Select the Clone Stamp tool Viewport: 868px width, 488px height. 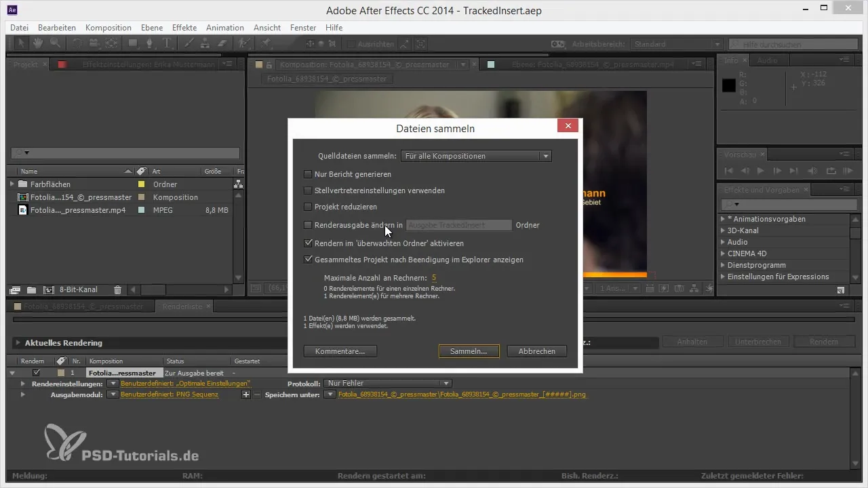coord(205,43)
